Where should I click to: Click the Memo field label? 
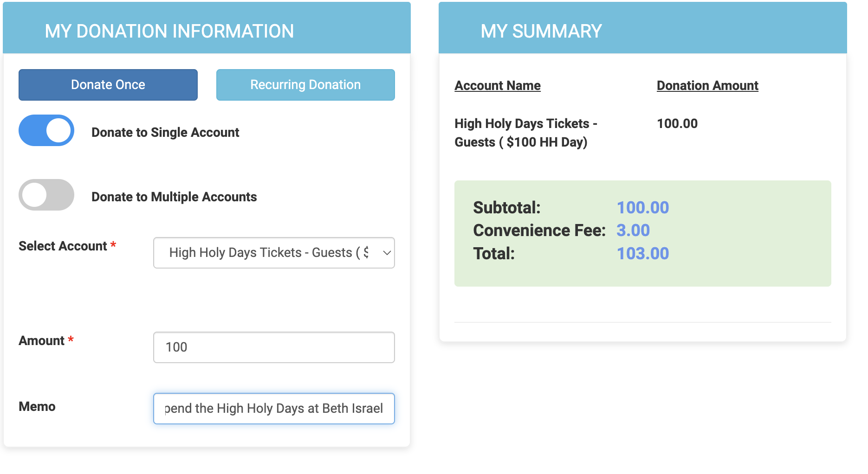tap(37, 407)
